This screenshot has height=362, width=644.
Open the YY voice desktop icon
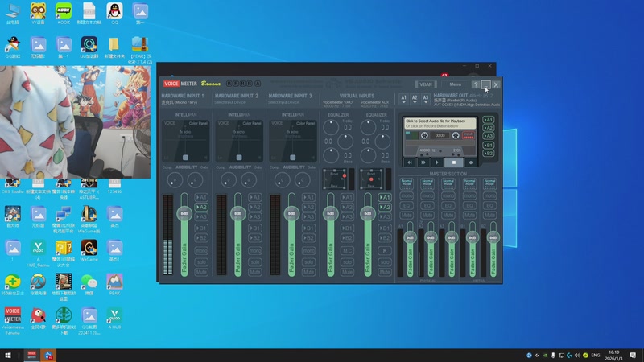(38, 14)
